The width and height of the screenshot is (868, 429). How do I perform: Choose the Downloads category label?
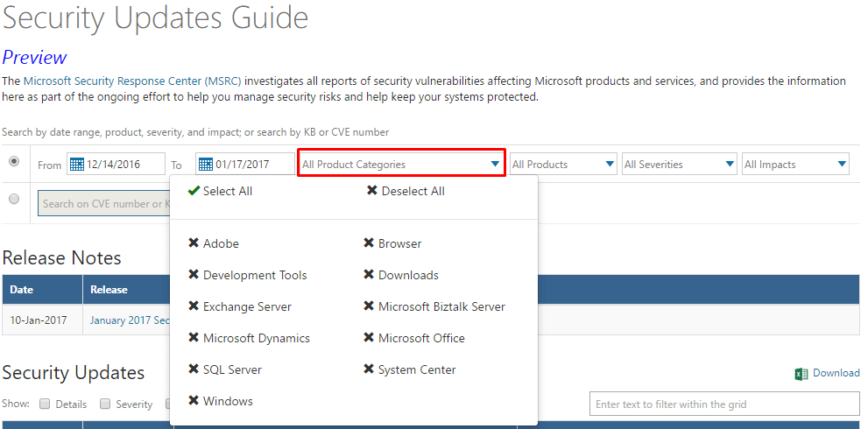408,275
